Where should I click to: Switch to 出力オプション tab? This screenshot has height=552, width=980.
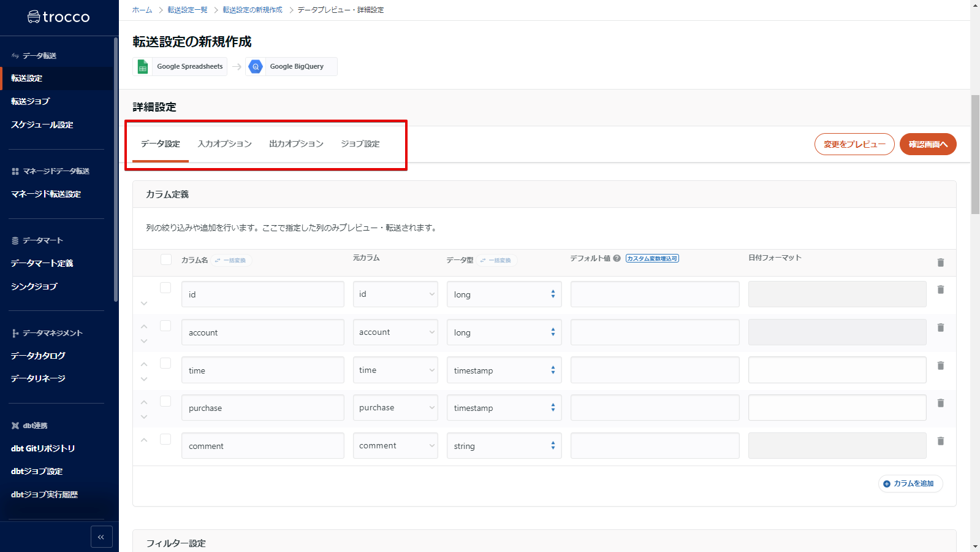tap(296, 144)
